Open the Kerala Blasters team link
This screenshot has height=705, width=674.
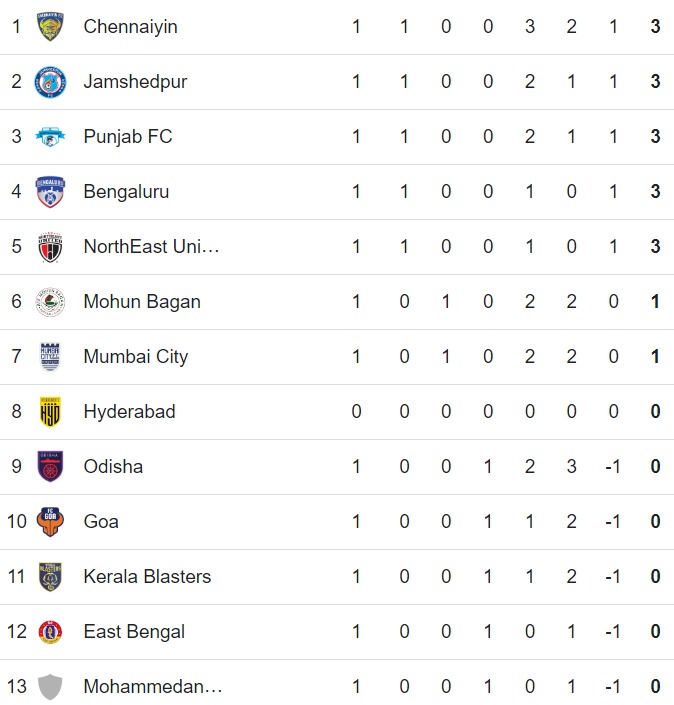click(147, 577)
